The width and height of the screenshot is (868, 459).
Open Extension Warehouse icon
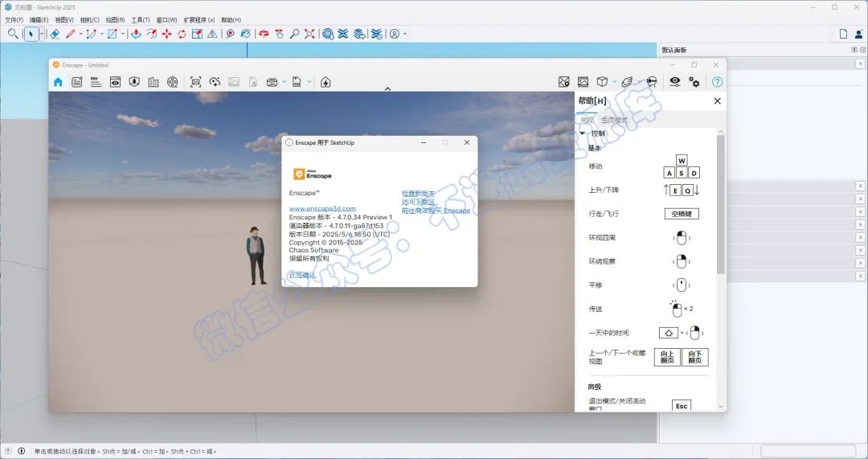coord(343,34)
